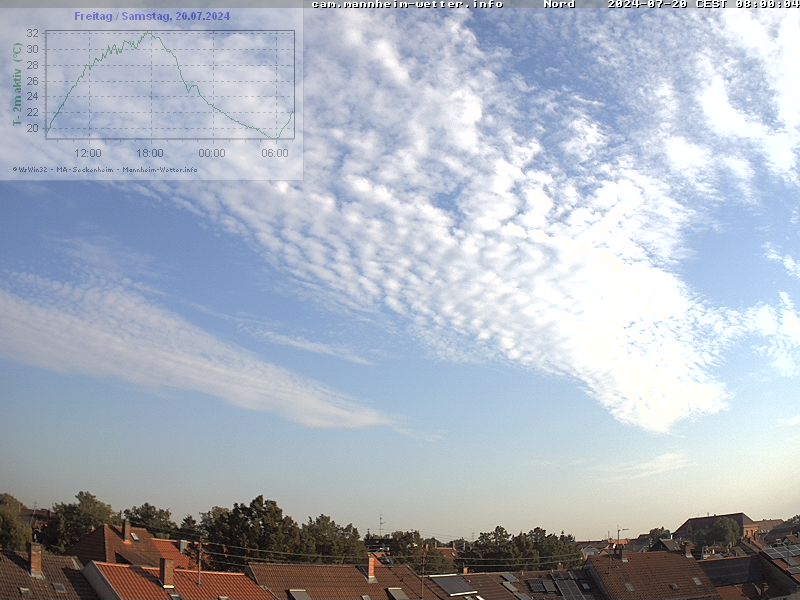This screenshot has width=800, height=600.
Task: Click the temperature curve peak near 18:00
Action: tap(149, 33)
